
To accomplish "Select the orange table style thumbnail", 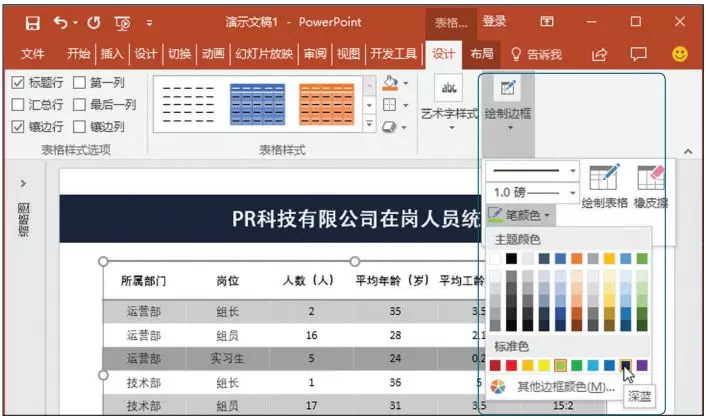I will (x=326, y=104).
